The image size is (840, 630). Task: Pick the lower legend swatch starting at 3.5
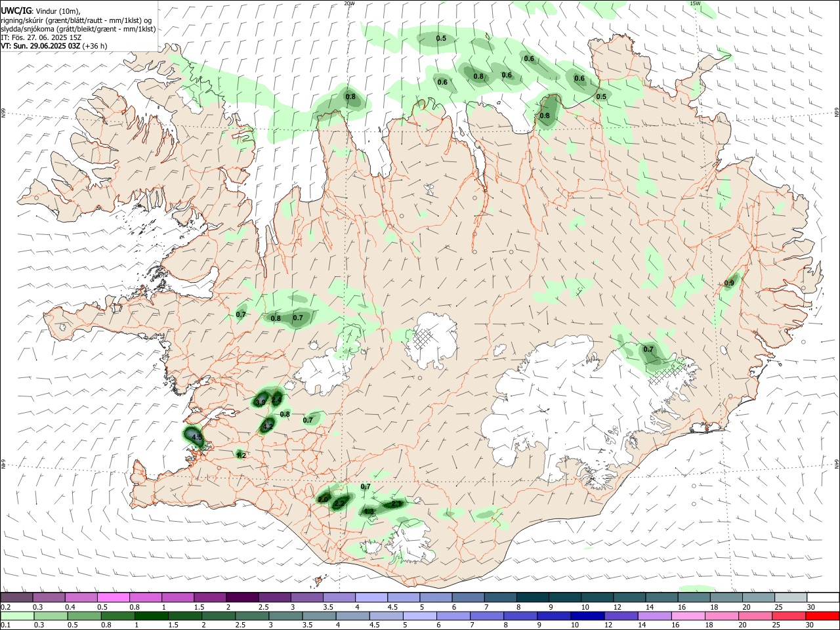(x=320, y=616)
